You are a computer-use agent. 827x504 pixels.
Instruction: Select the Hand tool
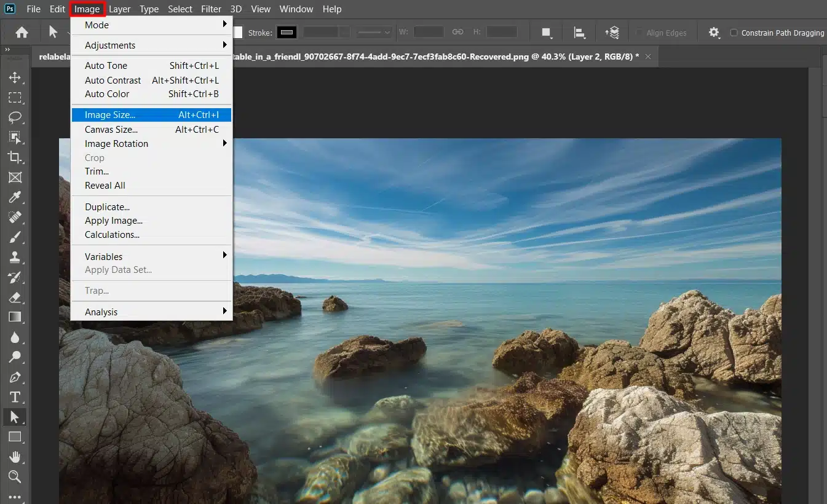15,457
